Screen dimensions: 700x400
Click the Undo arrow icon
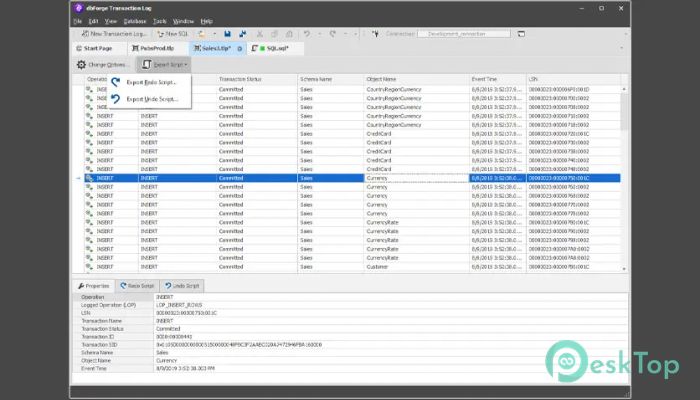tap(307, 34)
